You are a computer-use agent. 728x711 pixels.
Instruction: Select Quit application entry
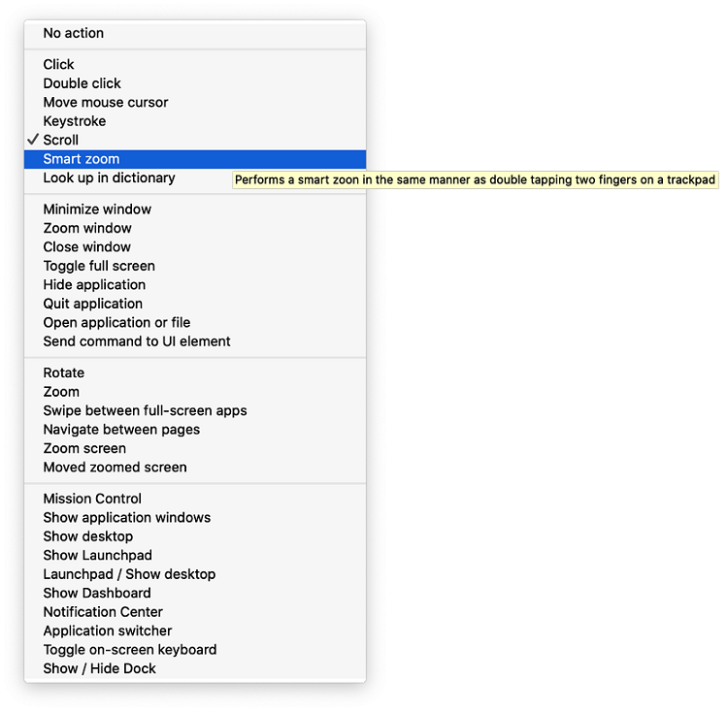coord(195,304)
